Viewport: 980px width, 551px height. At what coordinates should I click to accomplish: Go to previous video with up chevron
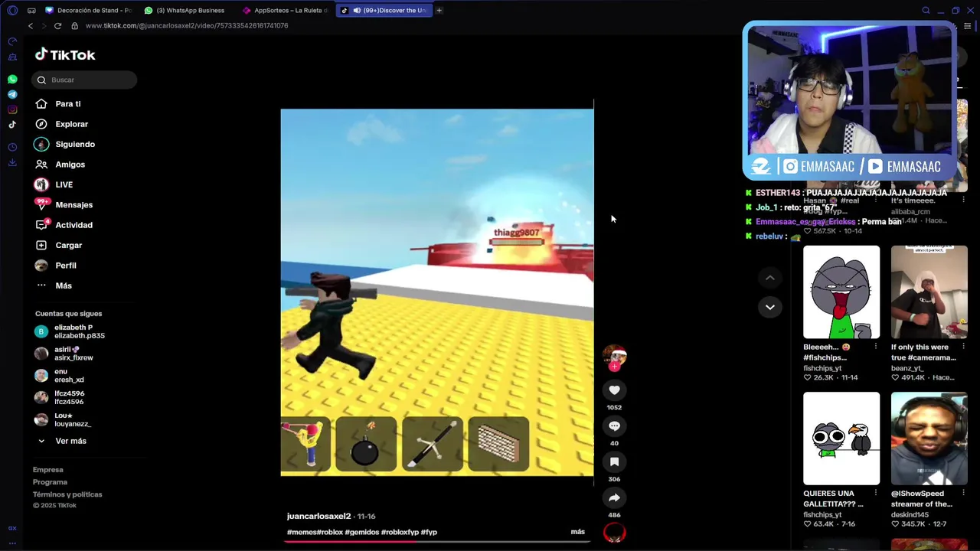[770, 278]
